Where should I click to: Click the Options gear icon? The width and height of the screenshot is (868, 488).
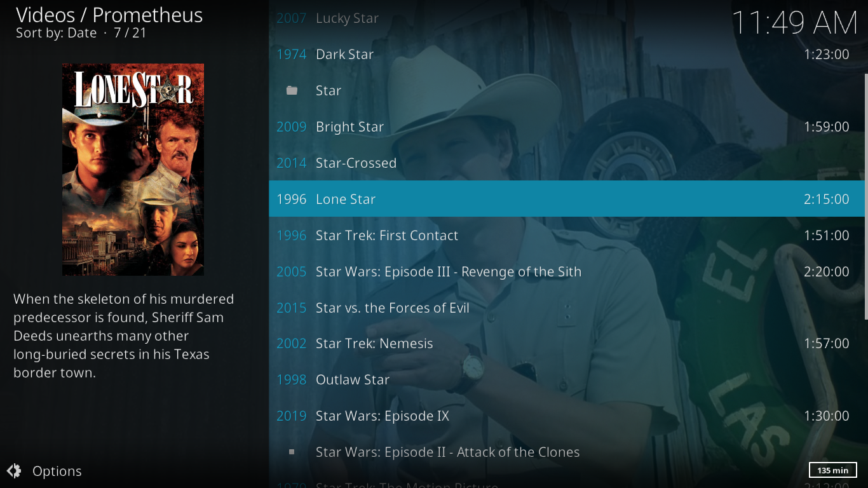click(14, 471)
